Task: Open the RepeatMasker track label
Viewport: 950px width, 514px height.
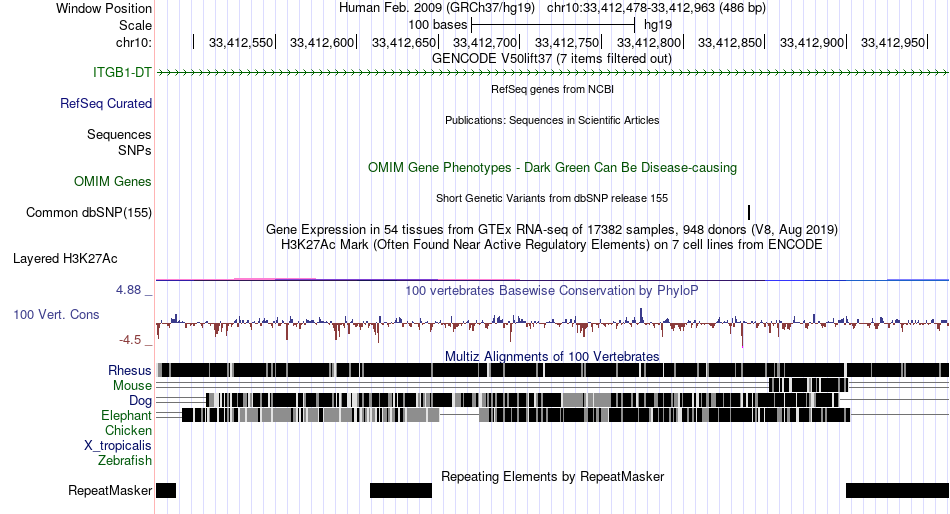Action: pyautogui.click(x=110, y=490)
